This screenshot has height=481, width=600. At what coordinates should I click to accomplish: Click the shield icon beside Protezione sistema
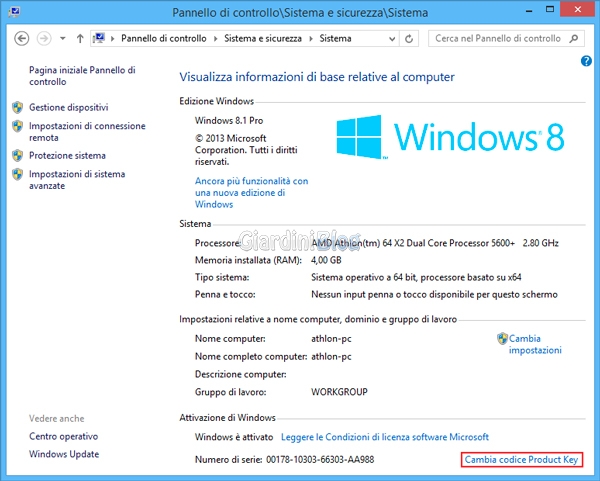click(17, 156)
